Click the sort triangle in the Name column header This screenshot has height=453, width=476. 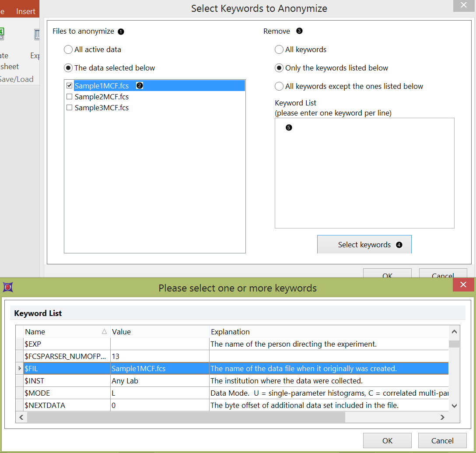104,332
